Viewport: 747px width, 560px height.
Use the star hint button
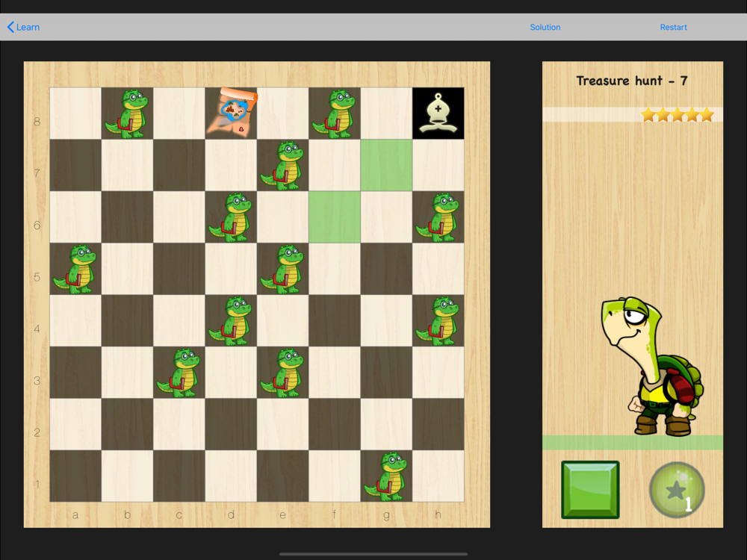[677, 490]
